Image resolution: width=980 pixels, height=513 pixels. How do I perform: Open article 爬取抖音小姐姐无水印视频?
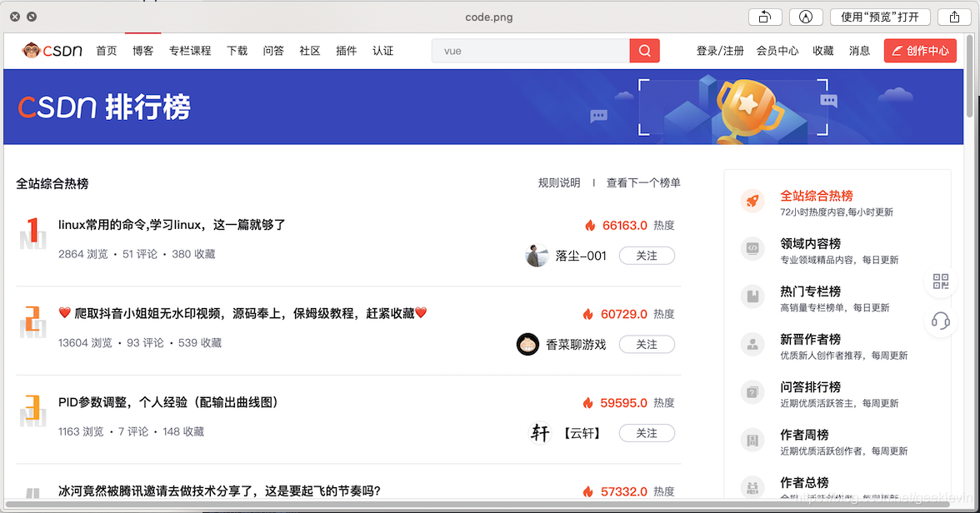coord(243,313)
